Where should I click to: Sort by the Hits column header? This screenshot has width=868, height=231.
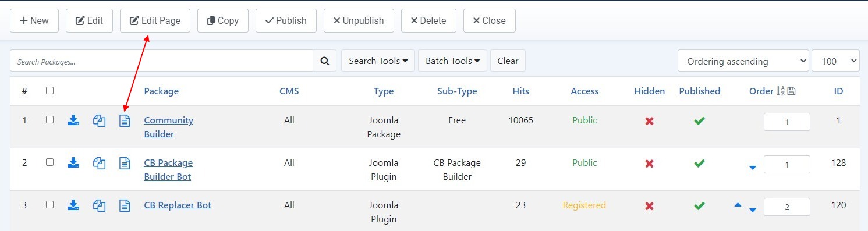[x=521, y=91]
